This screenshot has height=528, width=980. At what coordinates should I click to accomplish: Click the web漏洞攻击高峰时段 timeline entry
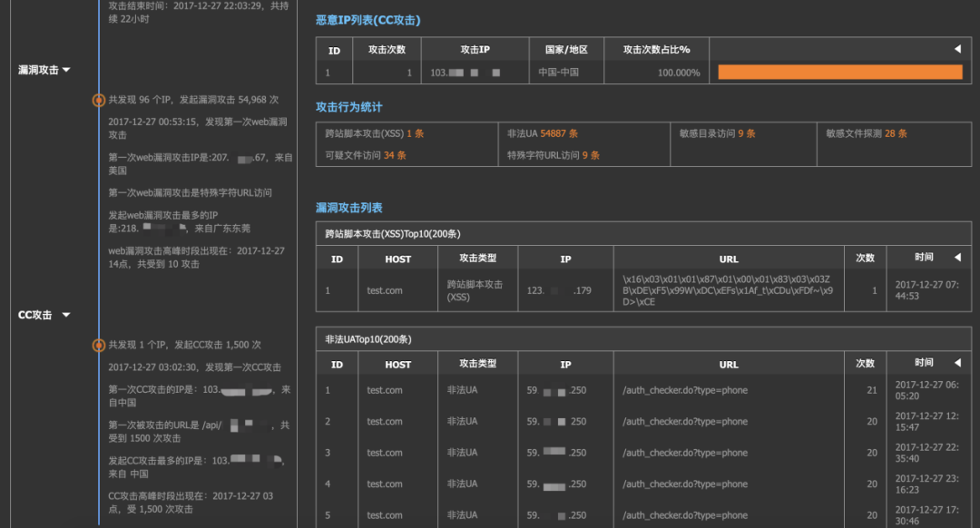[x=196, y=258]
